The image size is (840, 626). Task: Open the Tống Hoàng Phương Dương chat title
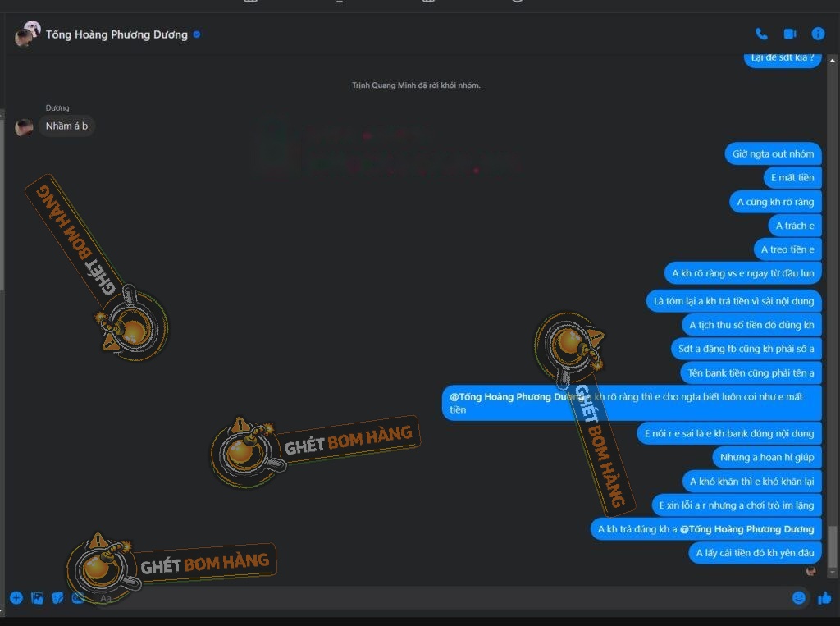coord(116,34)
